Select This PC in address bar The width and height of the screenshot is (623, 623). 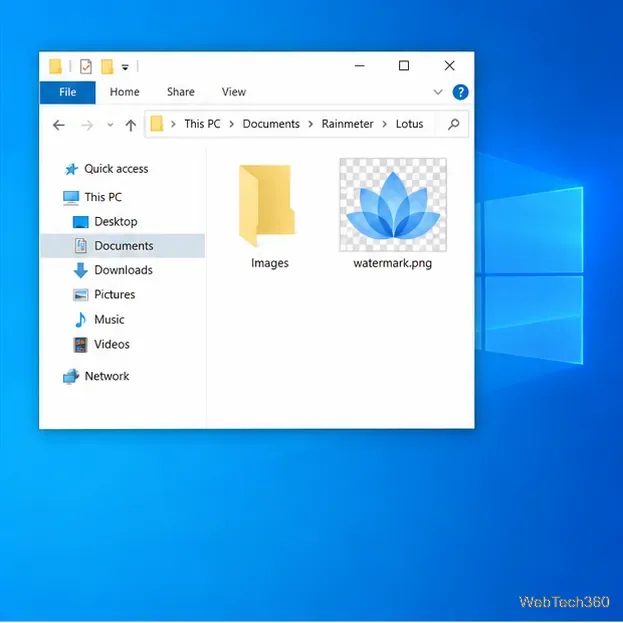(x=202, y=124)
